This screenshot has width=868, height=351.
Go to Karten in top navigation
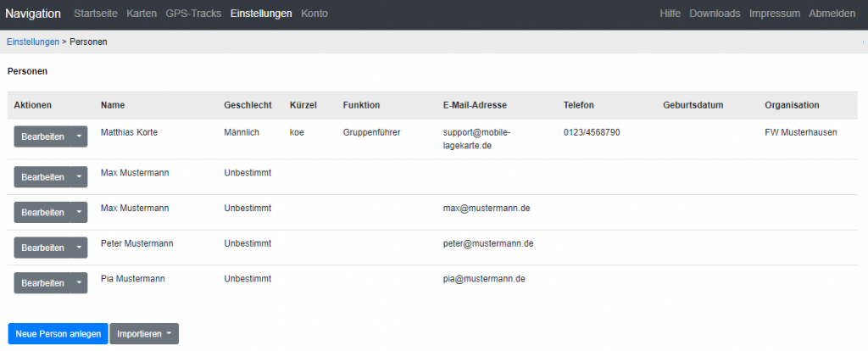click(142, 14)
